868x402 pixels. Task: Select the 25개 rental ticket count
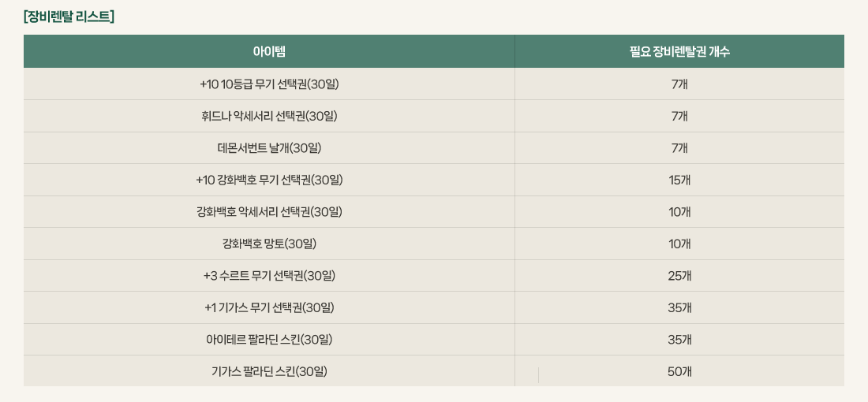pos(679,276)
